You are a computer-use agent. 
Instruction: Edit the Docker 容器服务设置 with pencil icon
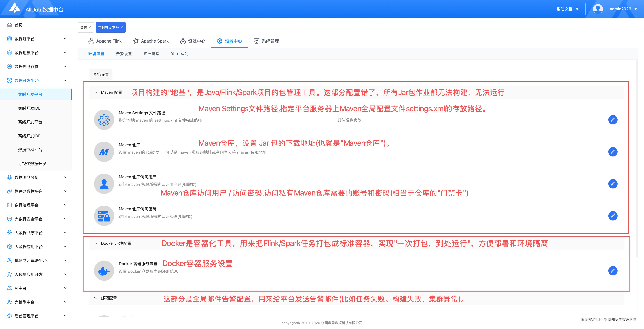pos(613,271)
